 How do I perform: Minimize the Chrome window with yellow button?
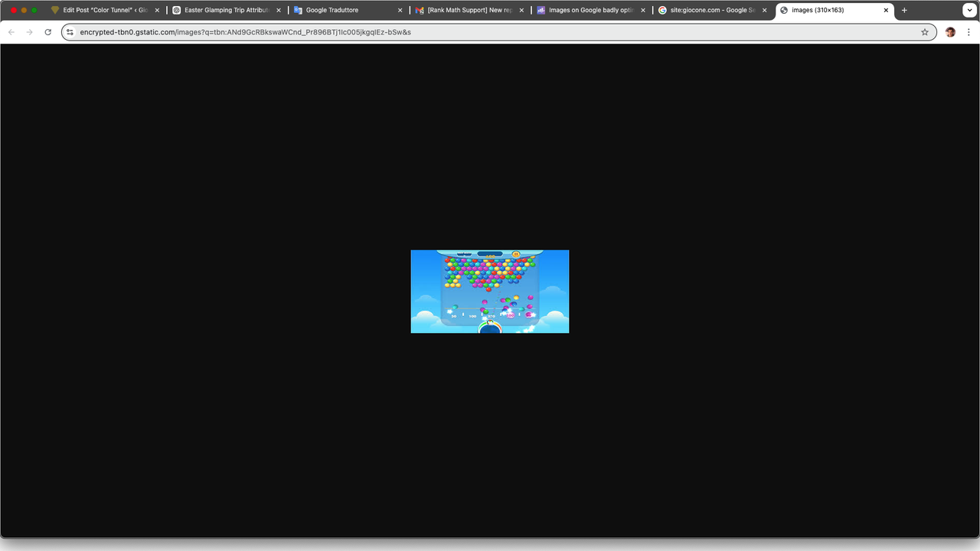point(24,10)
